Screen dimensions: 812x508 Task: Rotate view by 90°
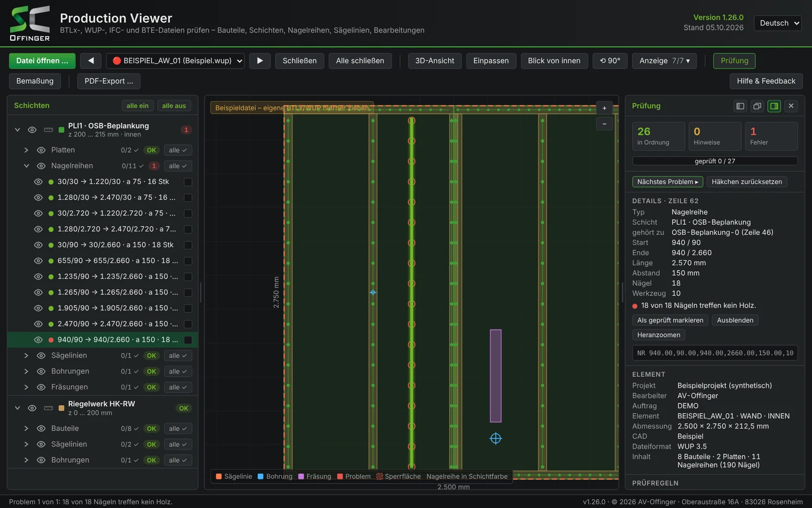coord(610,60)
